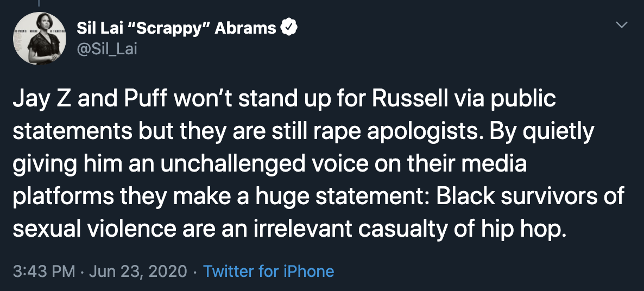The width and height of the screenshot is (644, 291).
Task: Click the blue verified badge icon
Action: (x=288, y=28)
